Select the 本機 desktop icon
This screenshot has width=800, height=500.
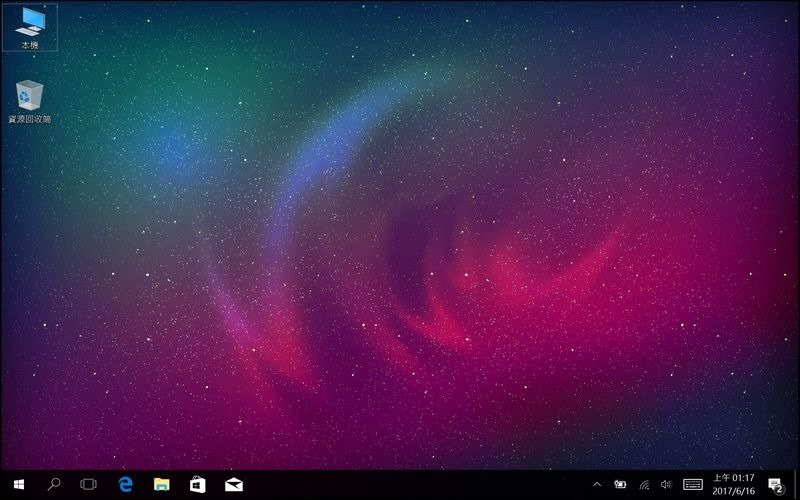(x=30, y=25)
